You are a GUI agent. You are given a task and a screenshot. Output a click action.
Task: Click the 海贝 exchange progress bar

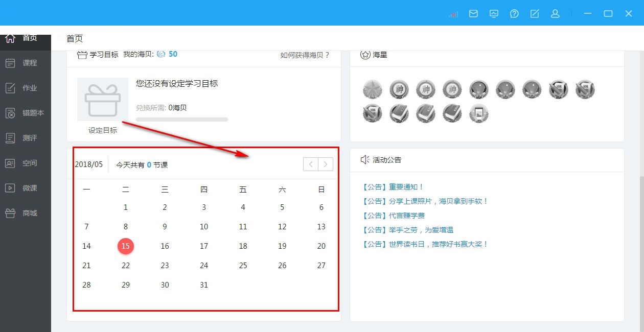point(181,119)
